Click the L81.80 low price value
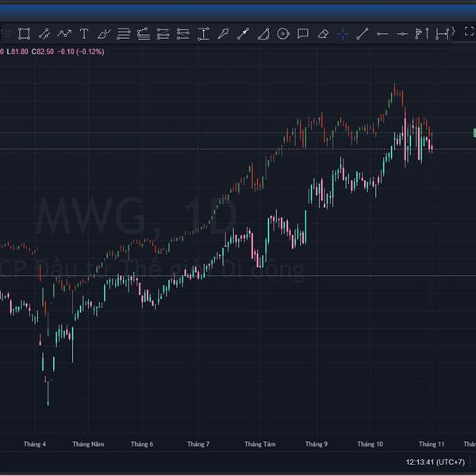476x476 pixels. coord(17,52)
